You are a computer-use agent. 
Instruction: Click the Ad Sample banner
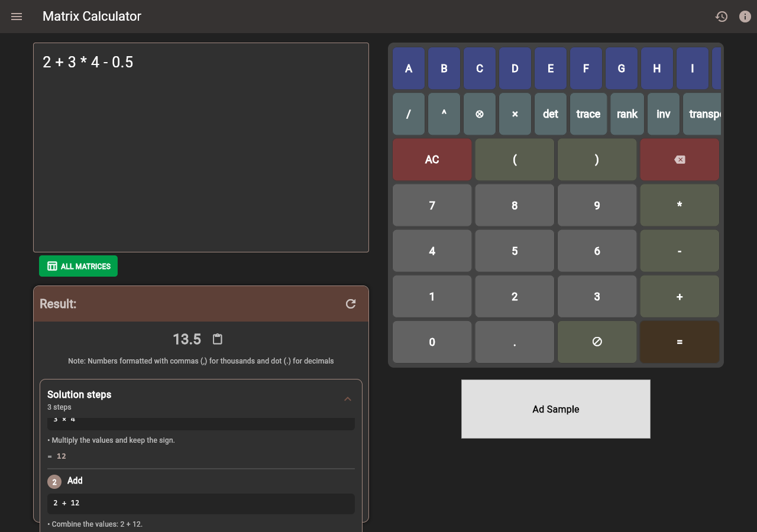(556, 409)
